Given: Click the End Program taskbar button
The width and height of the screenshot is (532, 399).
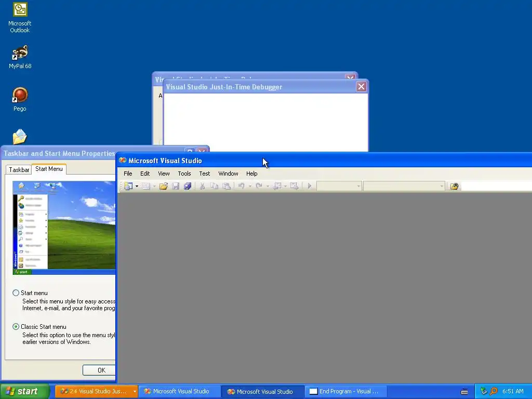Looking at the screenshot, I should pyautogui.click(x=346, y=392).
